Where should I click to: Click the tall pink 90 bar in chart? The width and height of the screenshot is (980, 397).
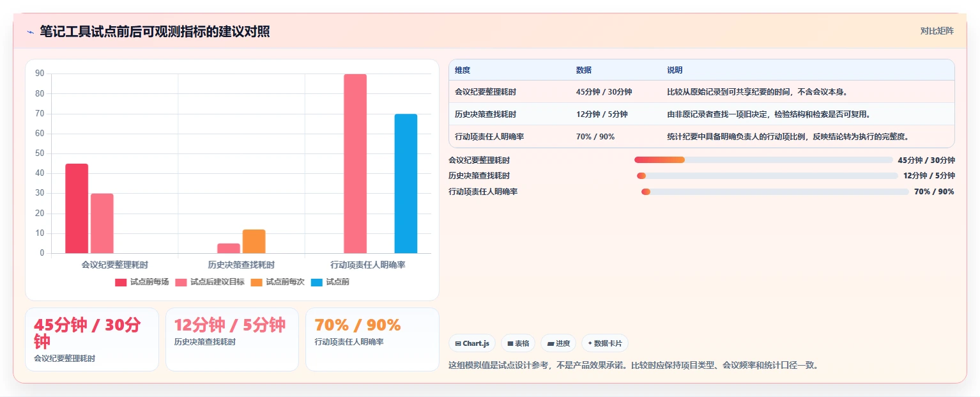355,164
